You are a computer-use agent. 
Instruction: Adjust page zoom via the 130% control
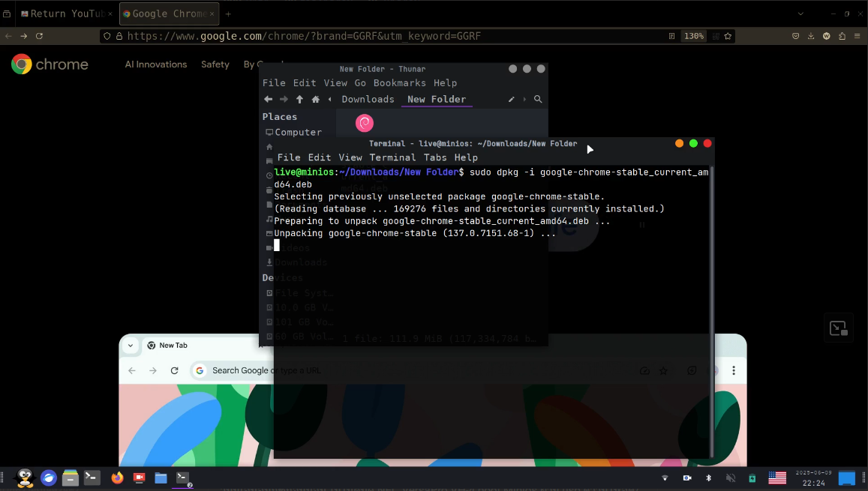click(694, 35)
